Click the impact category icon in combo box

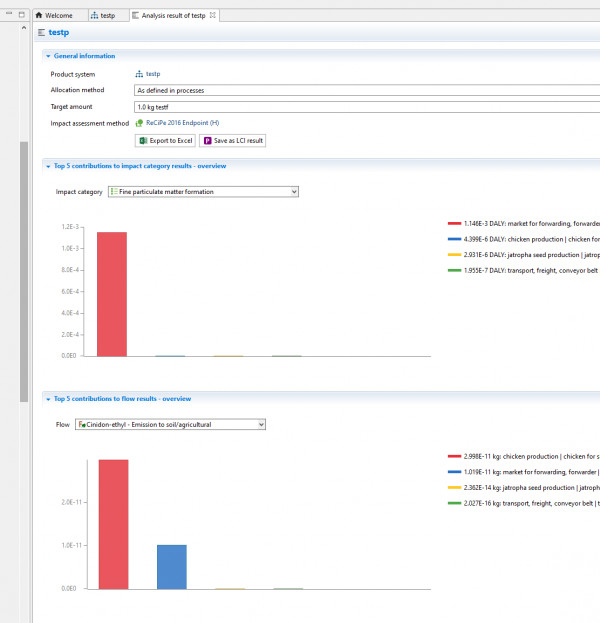[x=114, y=192]
